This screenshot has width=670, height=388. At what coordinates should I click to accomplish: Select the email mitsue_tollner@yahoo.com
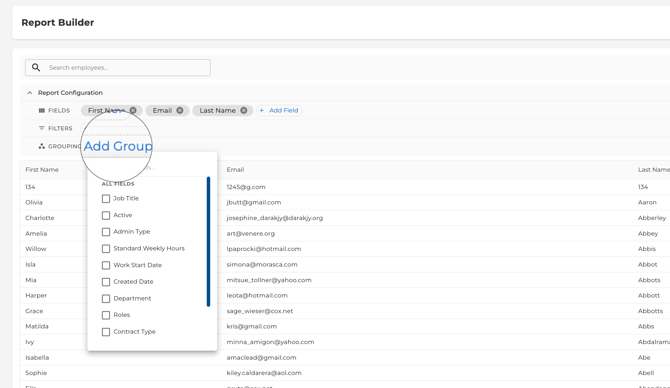[x=269, y=280]
